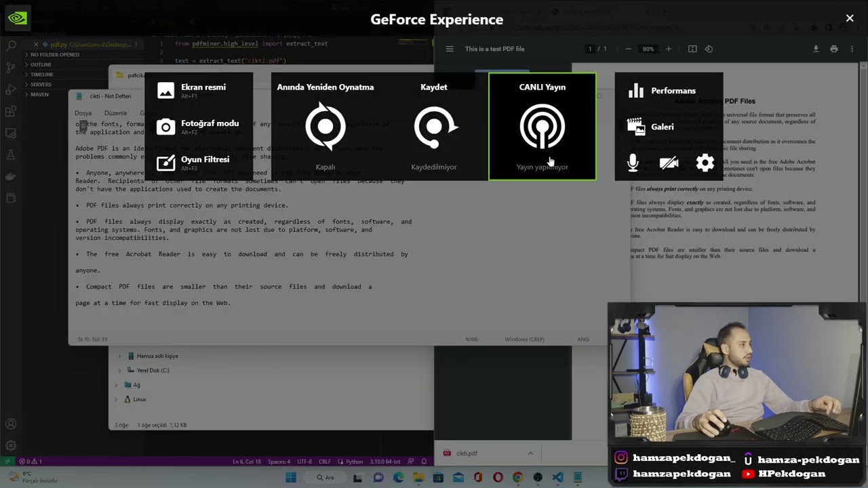Expand Ağ in Explorer tree
The width and height of the screenshot is (868, 488).
(116, 385)
